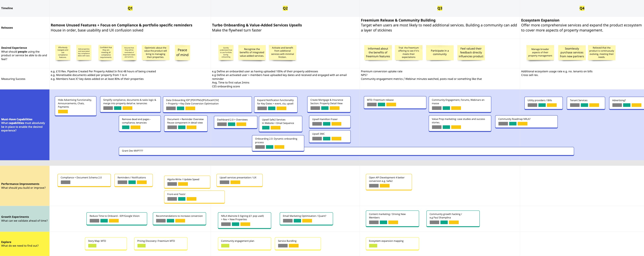Screen dimensions: 644x256
Task: Open the 'Content marketing / Driving New Members' card
Action: pos(392,219)
